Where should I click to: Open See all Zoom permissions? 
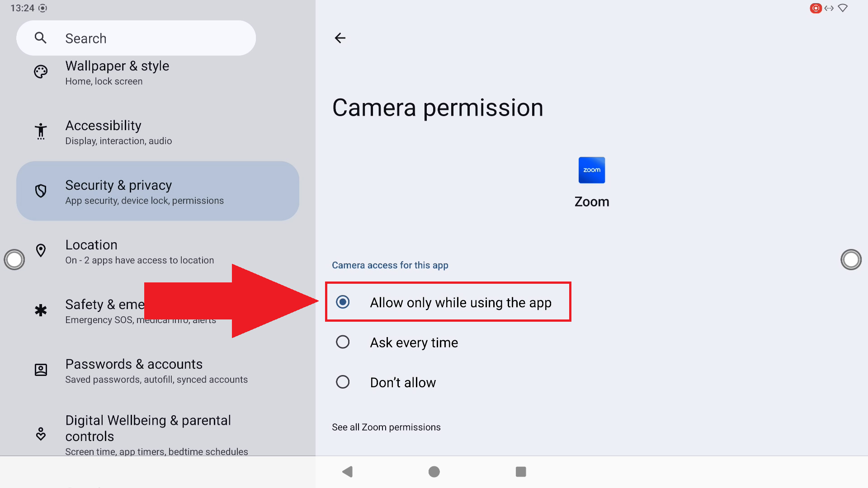(386, 427)
